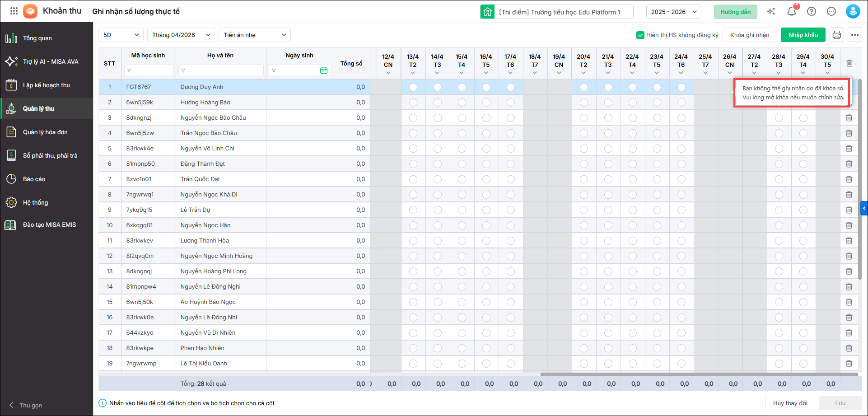
Task: Open the AI sparkle assistant icon
Action: [771, 12]
